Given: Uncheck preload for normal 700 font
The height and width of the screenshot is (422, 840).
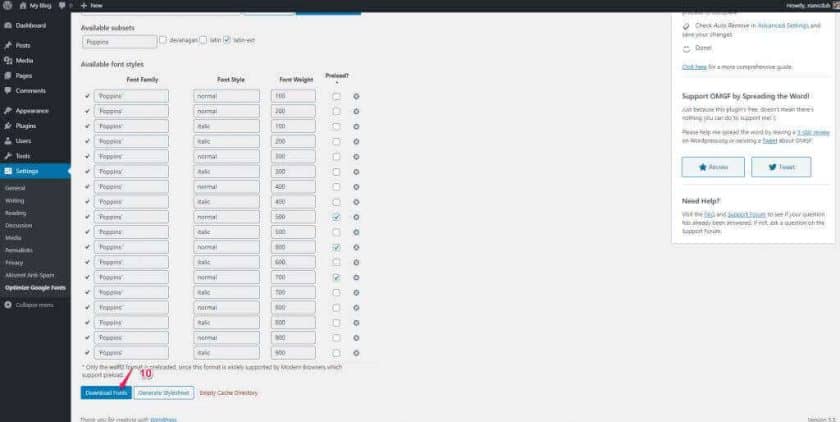Looking at the screenshot, I should pos(336,277).
